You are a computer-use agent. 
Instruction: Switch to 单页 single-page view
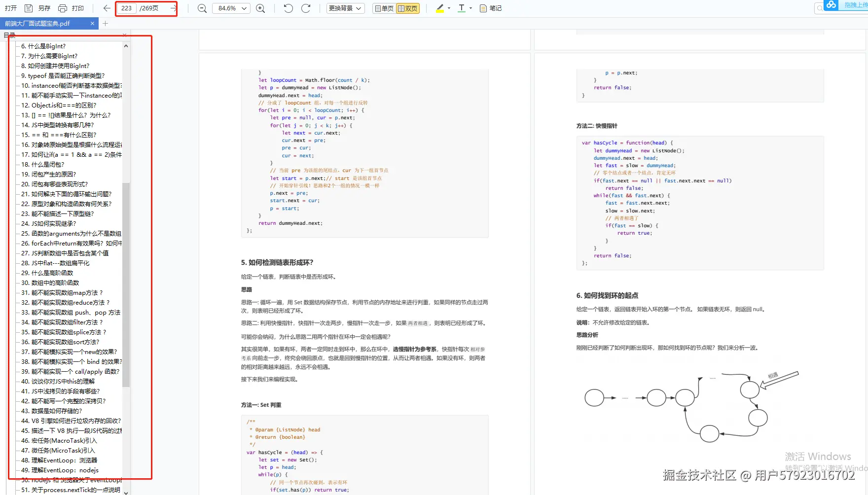[384, 8]
